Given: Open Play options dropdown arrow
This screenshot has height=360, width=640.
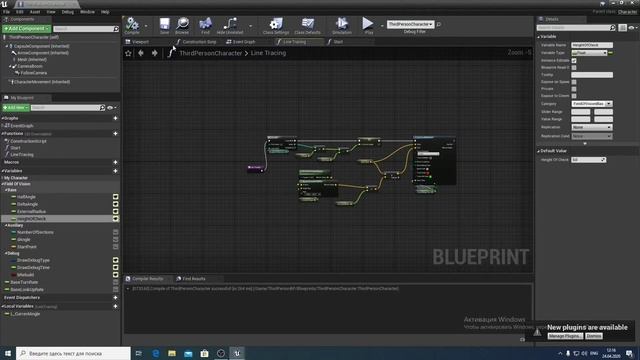Looking at the screenshot, I should coord(382,26).
